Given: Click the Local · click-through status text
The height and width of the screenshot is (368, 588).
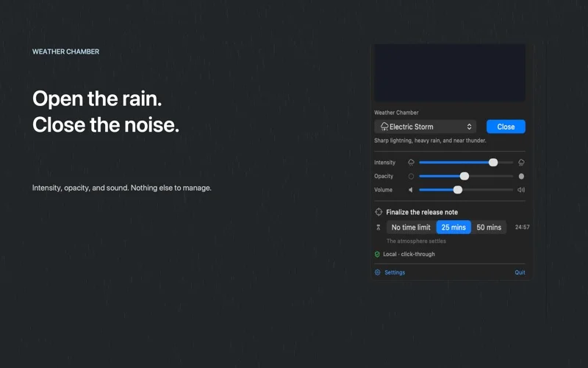Looking at the screenshot, I should point(409,254).
